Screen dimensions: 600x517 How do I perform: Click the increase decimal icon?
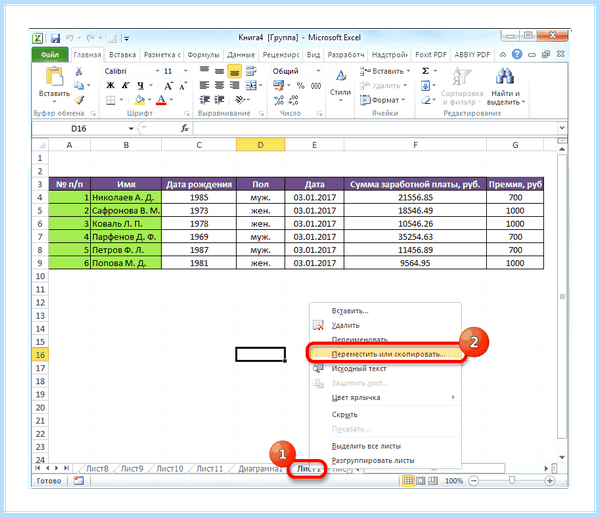click(279, 100)
